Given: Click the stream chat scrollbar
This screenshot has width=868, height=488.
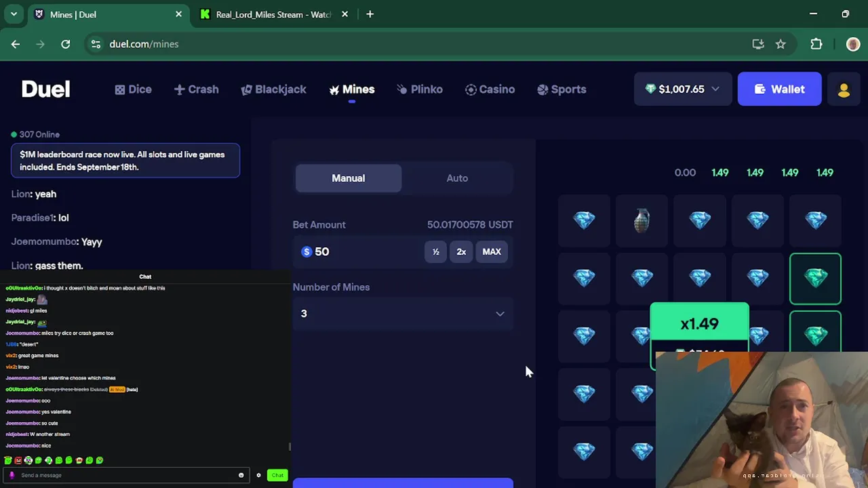Looking at the screenshot, I should tap(290, 447).
